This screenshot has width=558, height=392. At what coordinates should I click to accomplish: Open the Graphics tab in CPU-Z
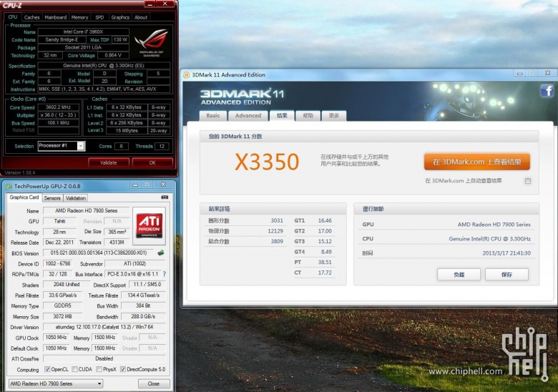point(120,17)
